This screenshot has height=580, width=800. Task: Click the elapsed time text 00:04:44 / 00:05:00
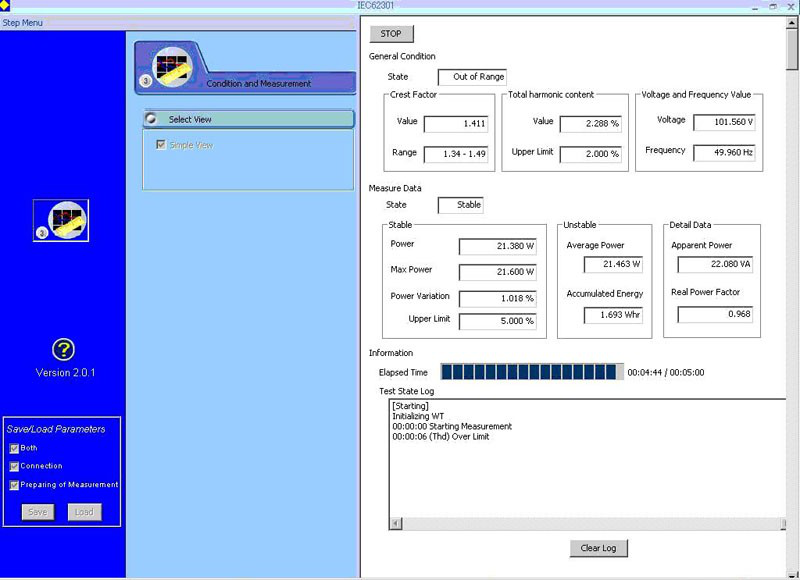coord(666,372)
